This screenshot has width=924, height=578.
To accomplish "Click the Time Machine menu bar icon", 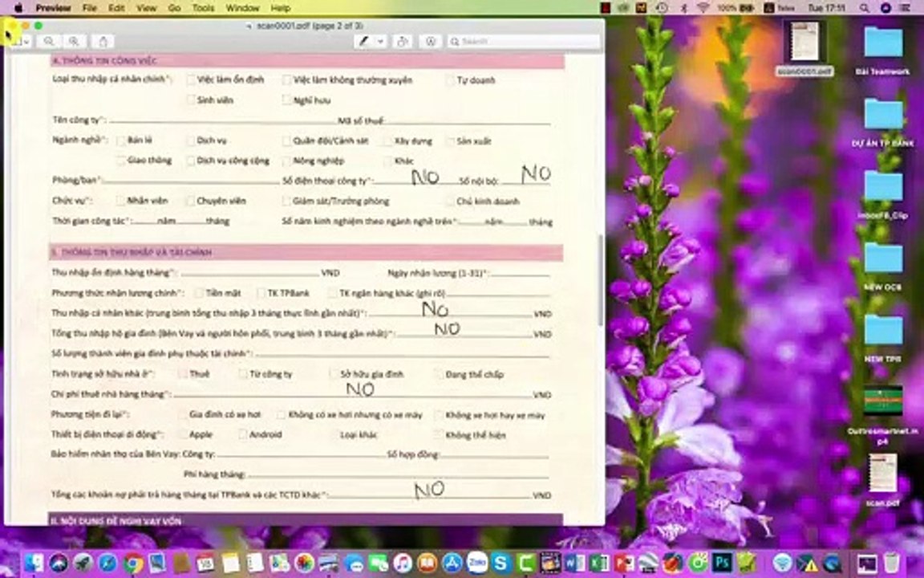I will tap(663, 8).
